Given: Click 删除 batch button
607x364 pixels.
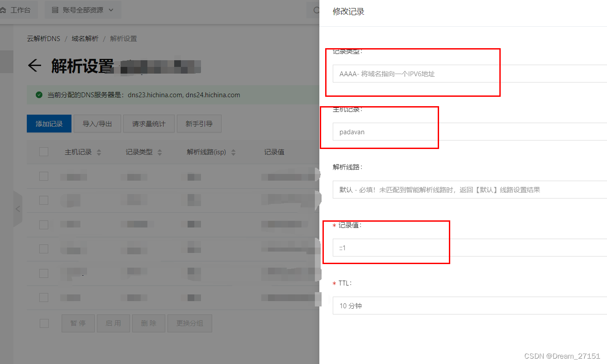Looking at the screenshot, I should pos(149,323).
